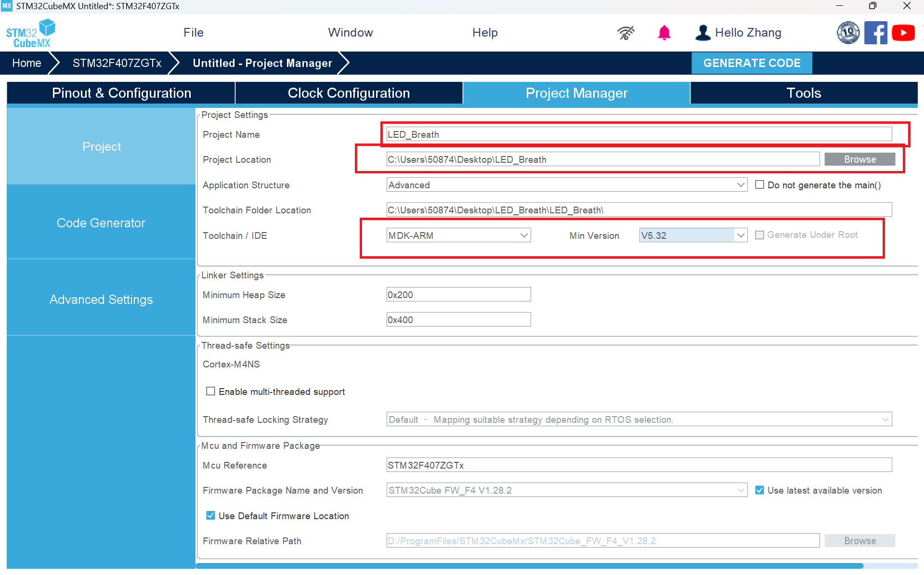Click the 'Thread-safe Settings' group title

tap(246, 345)
